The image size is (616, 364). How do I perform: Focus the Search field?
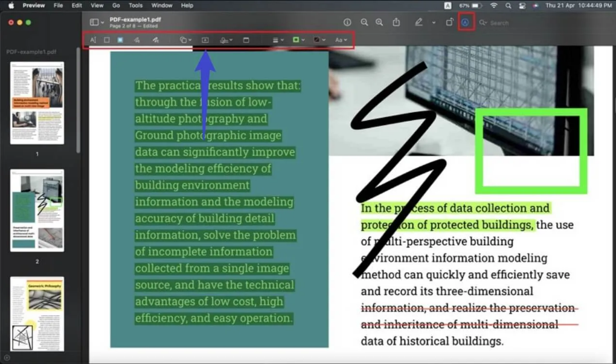[x=499, y=23]
